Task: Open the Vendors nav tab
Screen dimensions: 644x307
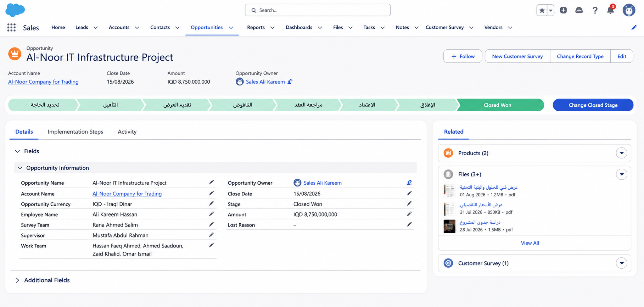Action: pos(493,27)
